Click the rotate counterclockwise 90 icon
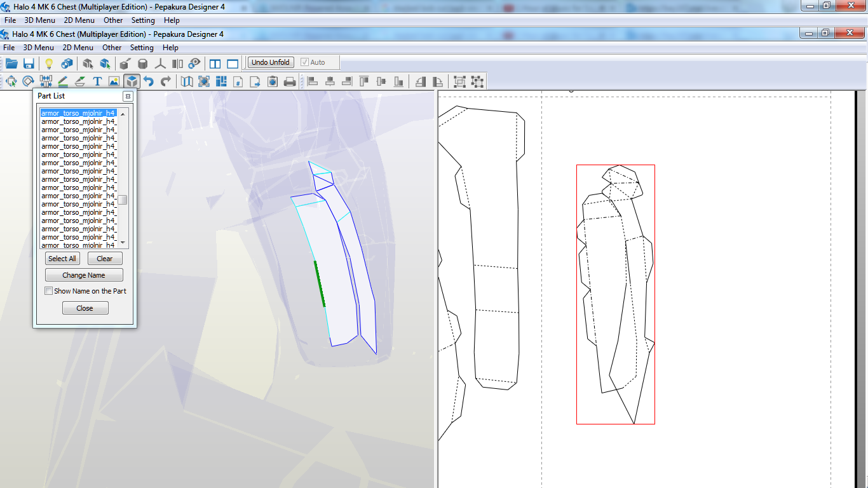 point(421,81)
